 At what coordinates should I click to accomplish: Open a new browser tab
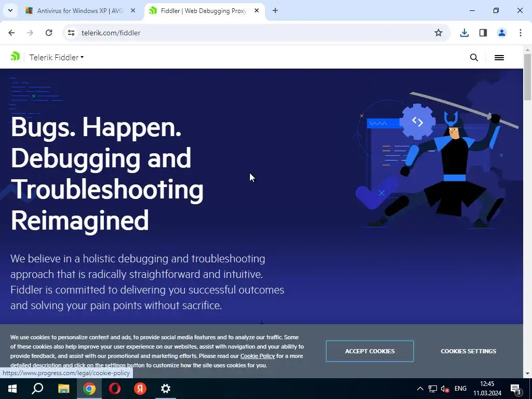275,11
